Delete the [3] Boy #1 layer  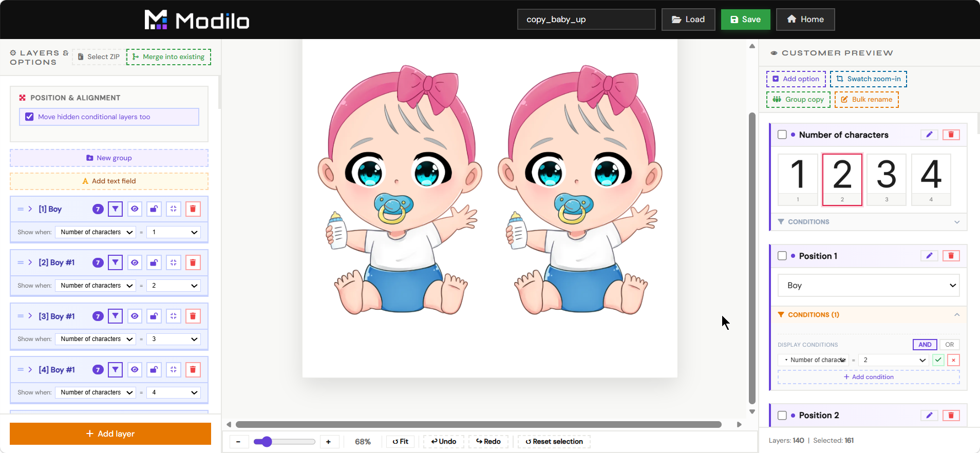(x=193, y=316)
